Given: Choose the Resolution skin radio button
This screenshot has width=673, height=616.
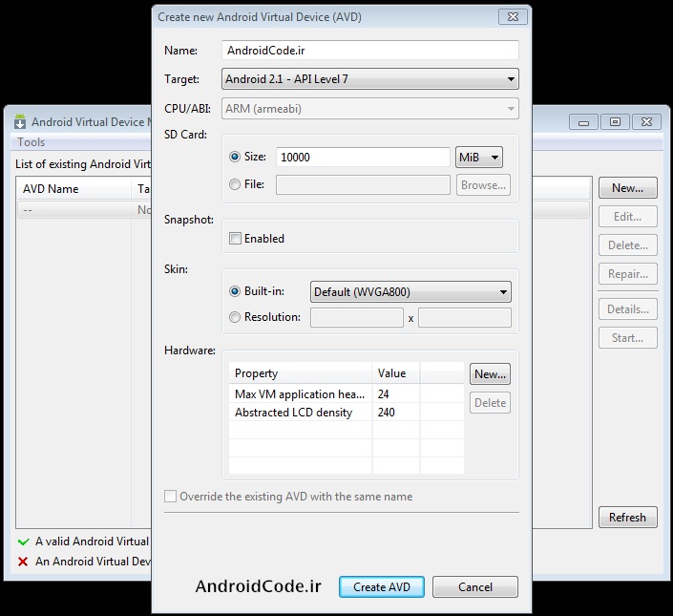Looking at the screenshot, I should (x=235, y=317).
